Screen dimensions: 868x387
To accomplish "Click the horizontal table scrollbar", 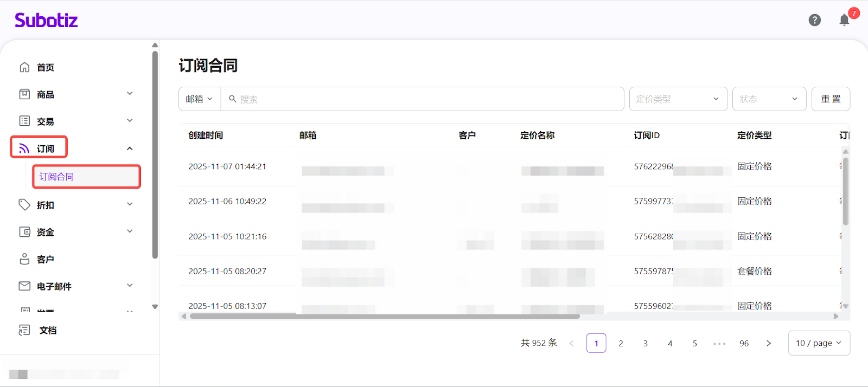I will (x=384, y=317).
